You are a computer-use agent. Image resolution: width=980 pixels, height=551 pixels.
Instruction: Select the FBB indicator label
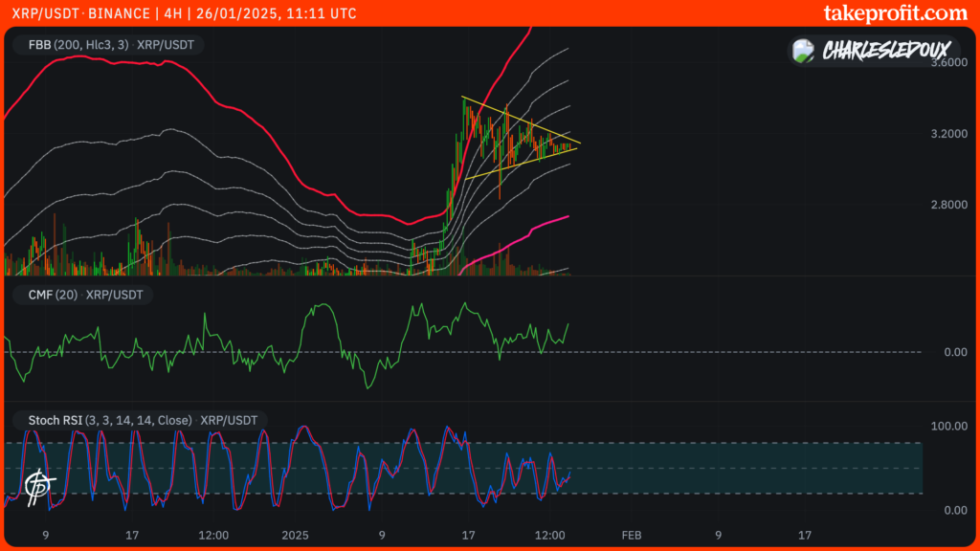[x=38, y=44]
